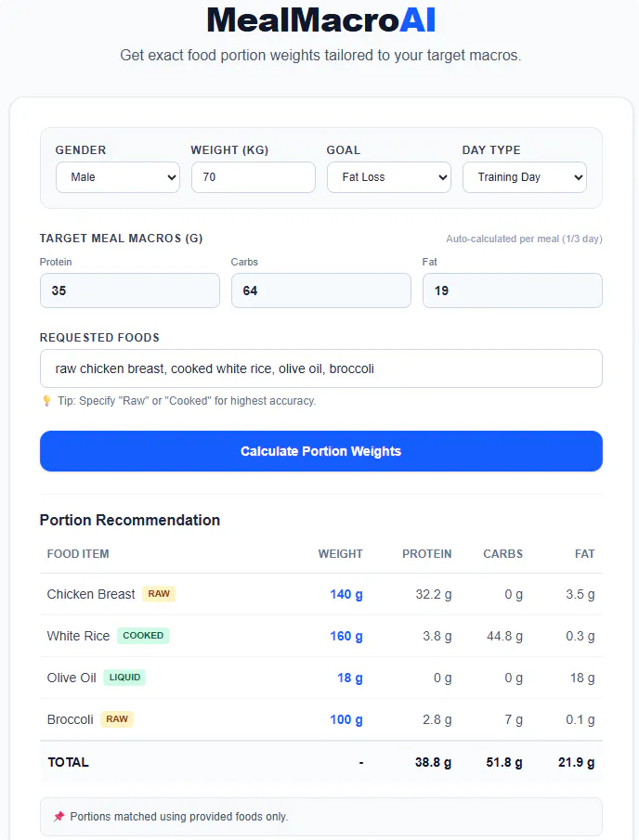Click the COOKED badge beside White Rice
This screenshot has height=840, width=639.
[x=143, y=636]
